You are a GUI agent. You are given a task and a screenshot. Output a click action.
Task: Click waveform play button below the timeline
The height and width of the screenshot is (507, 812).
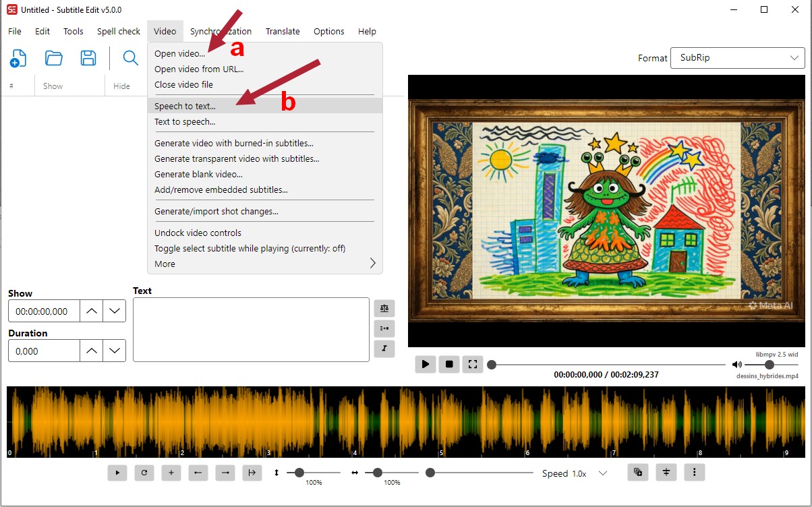coord(117,473)
